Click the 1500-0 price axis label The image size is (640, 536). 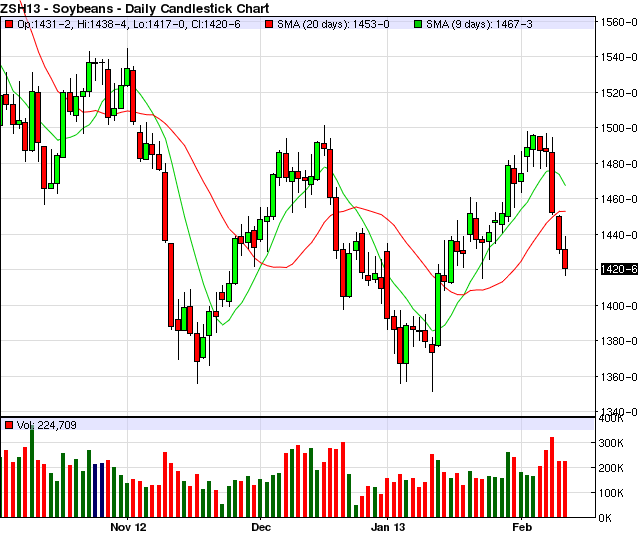click(x=618, y=128)
